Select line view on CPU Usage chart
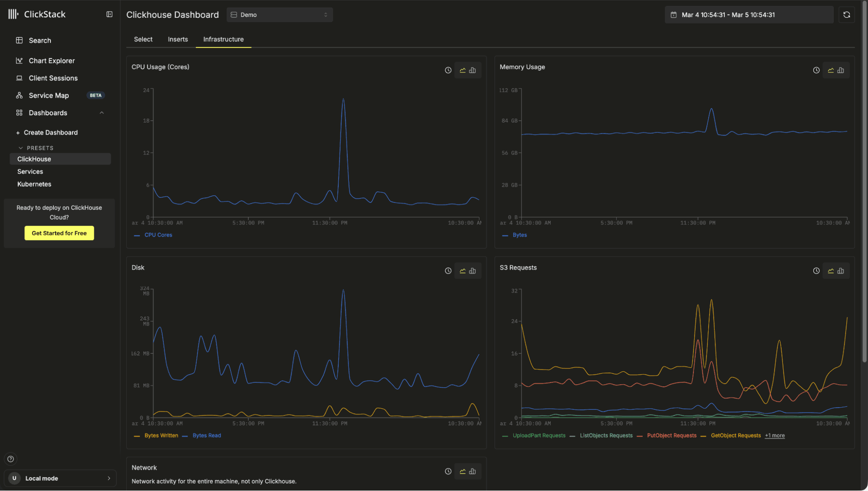This screenshot has height=491, width=868. (x=462, y=70)
